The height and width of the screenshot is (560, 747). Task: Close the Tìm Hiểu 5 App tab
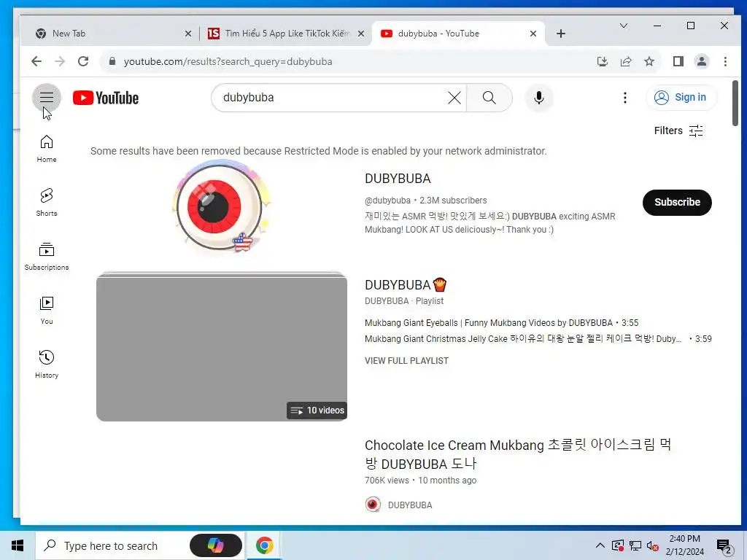tap(361, 34)
